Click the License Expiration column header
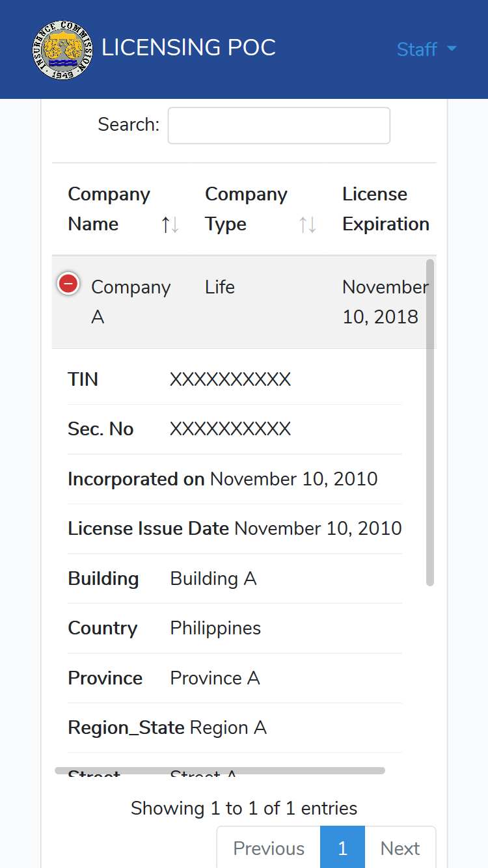 (386, 209)
